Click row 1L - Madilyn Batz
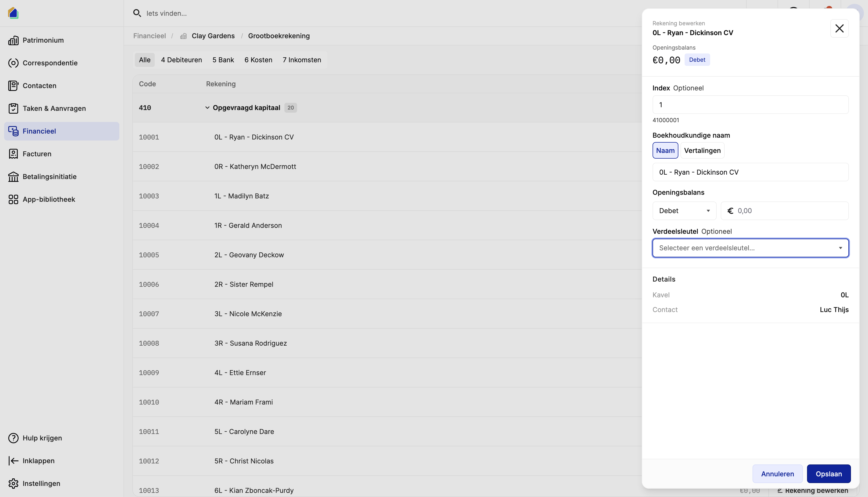The height and width of the screenshot is (497, 868). point(387,196)
